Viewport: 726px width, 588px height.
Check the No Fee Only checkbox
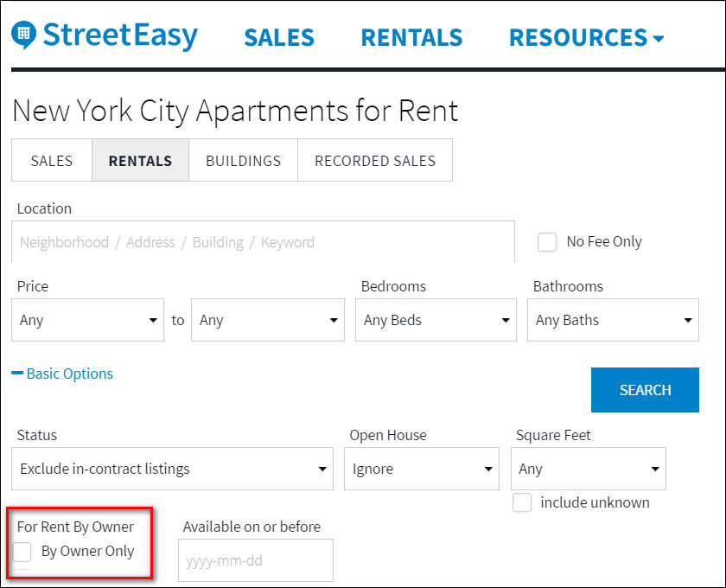547,242
